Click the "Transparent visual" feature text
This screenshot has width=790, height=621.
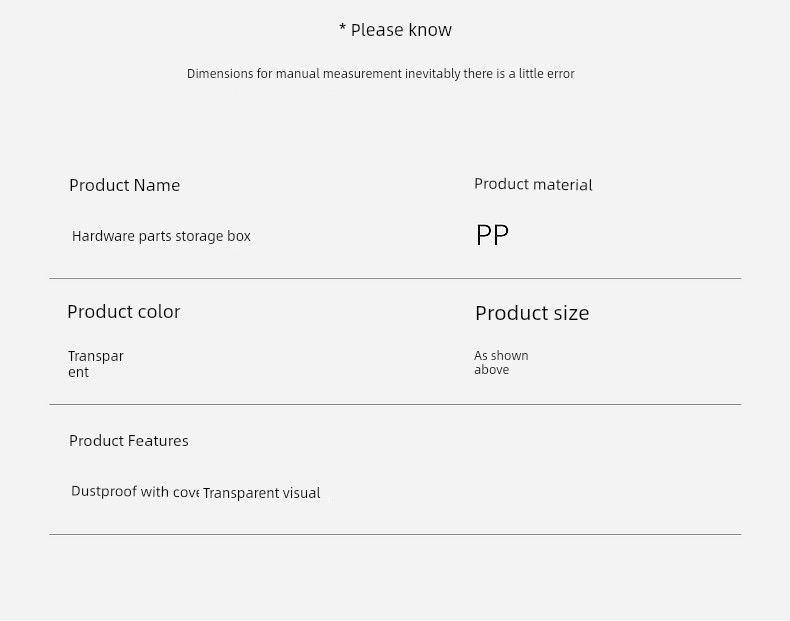261,493
